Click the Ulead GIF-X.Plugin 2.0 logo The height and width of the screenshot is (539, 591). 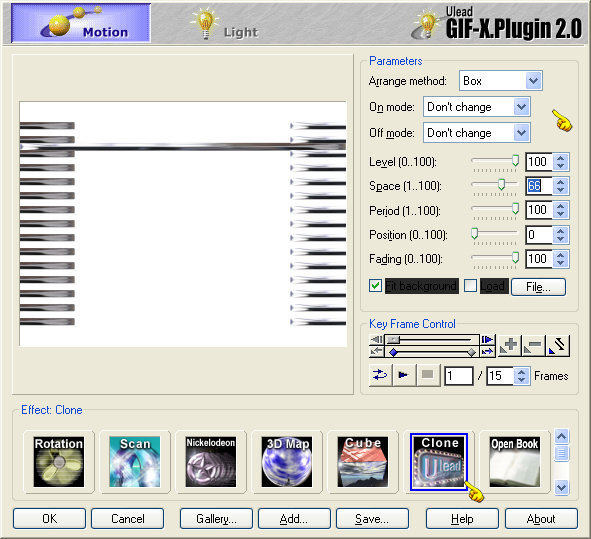pyautogui.click(x=497, y=23)
